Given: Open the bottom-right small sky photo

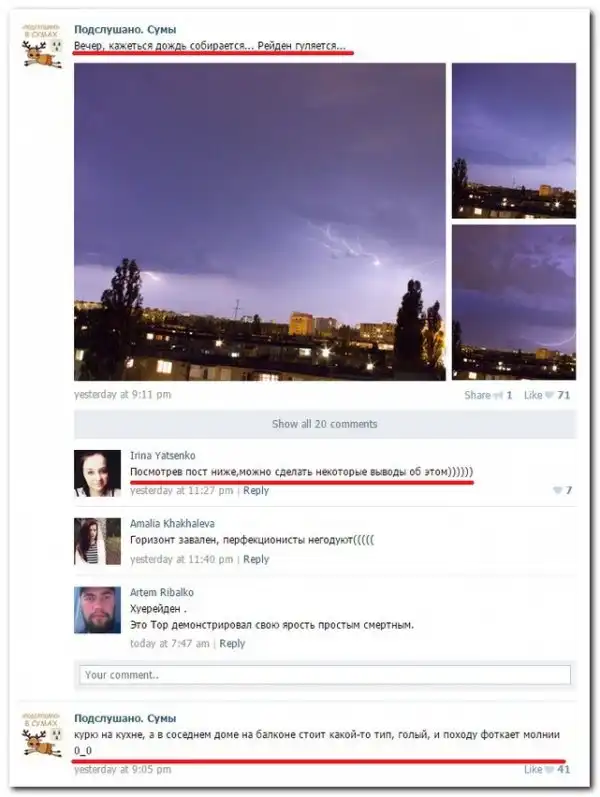Looking at the screenshot, I should [514, 302].
